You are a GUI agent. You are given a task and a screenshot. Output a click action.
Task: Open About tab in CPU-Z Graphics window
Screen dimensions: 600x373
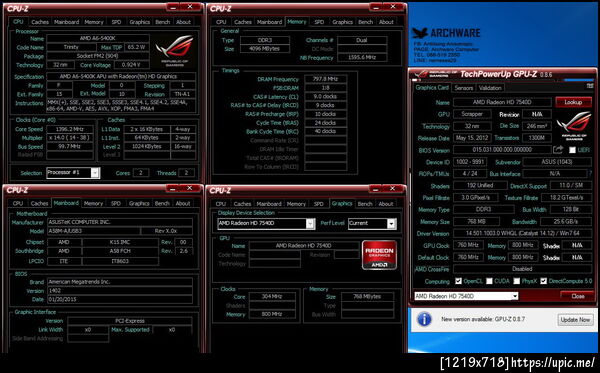(386, 204)
